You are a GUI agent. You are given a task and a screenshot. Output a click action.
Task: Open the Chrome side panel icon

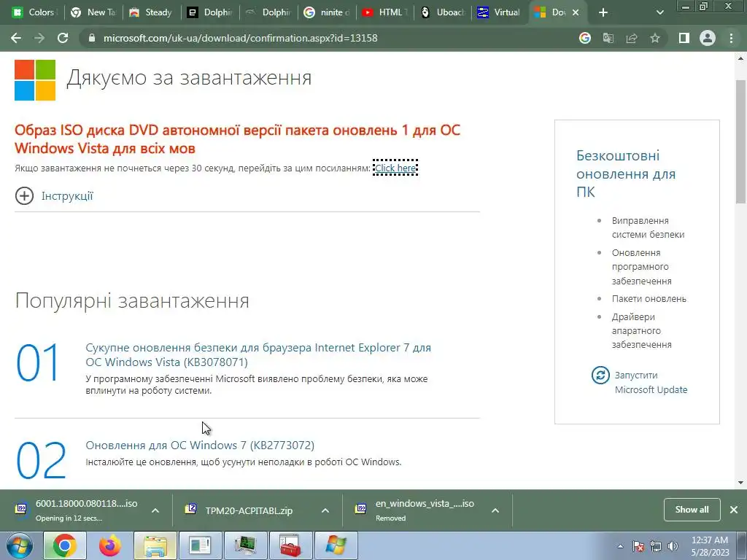[684, 38]
